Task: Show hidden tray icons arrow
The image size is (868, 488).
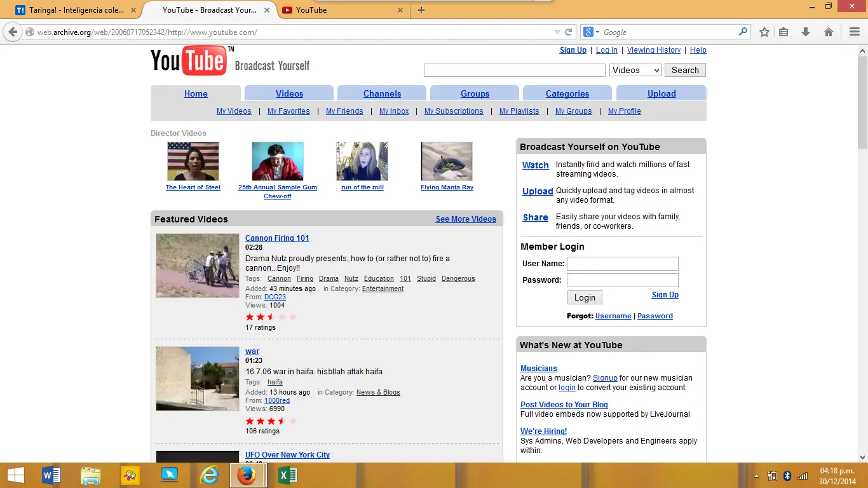Action: pyautogui.click(x=756, y=476)
